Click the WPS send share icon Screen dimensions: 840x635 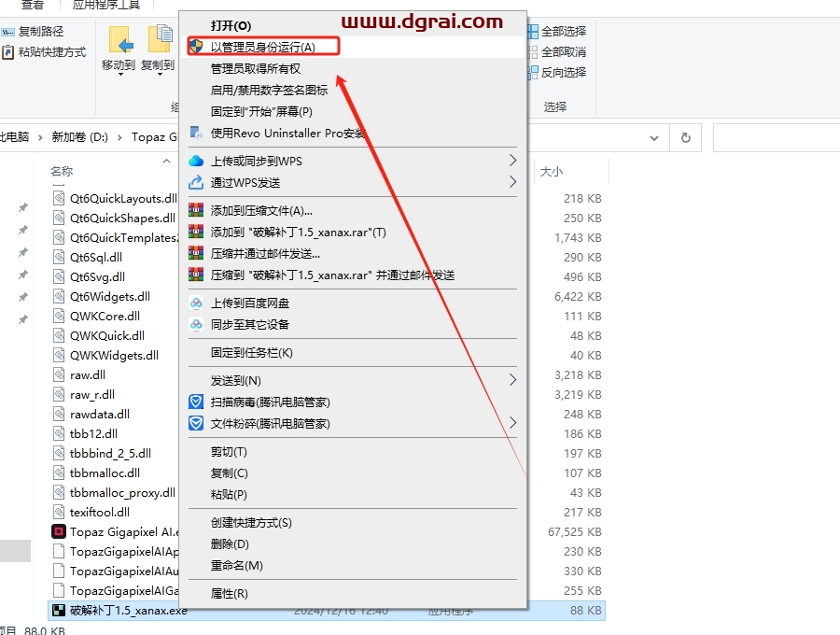[196, 182]
